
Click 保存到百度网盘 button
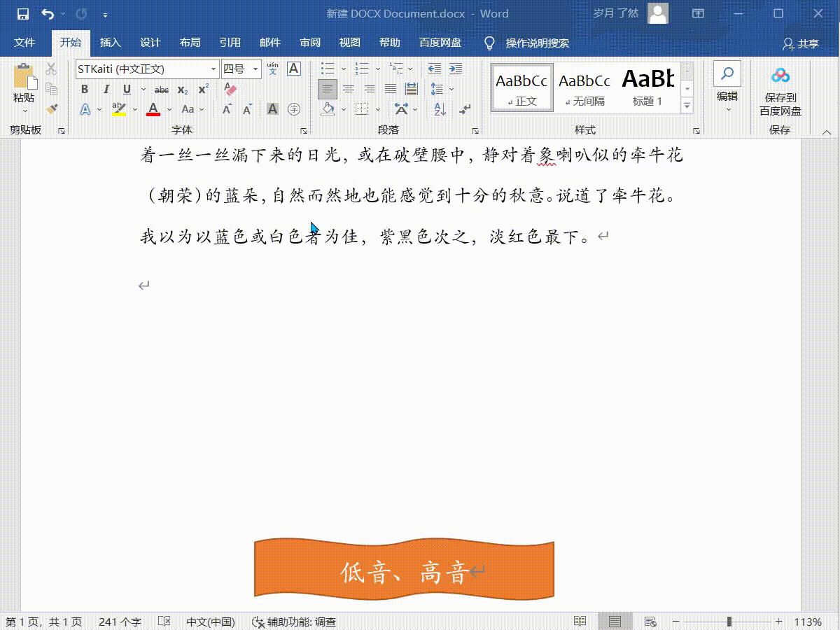point(780,90)
